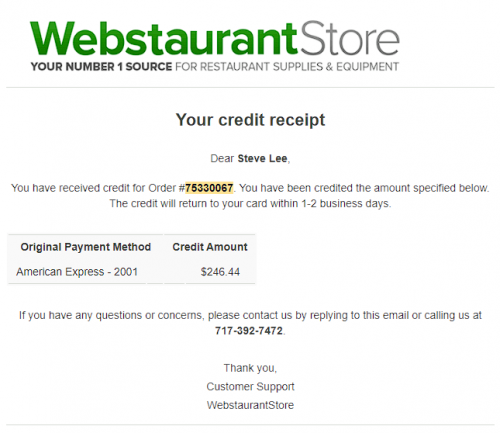
Task: Click the restaurant supplies tagline below the logo
Action: pyautogui.click(x=215, y=67)
